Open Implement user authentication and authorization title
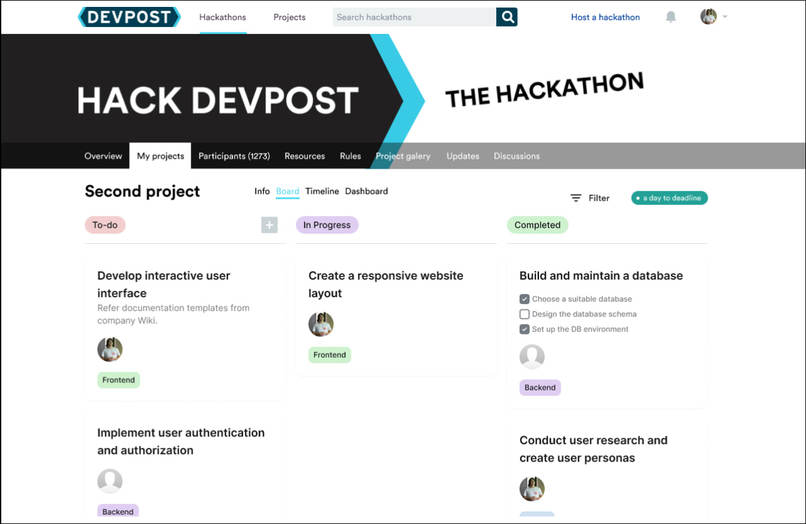Viewport: 806px width, 524px height. pos(181,441)
